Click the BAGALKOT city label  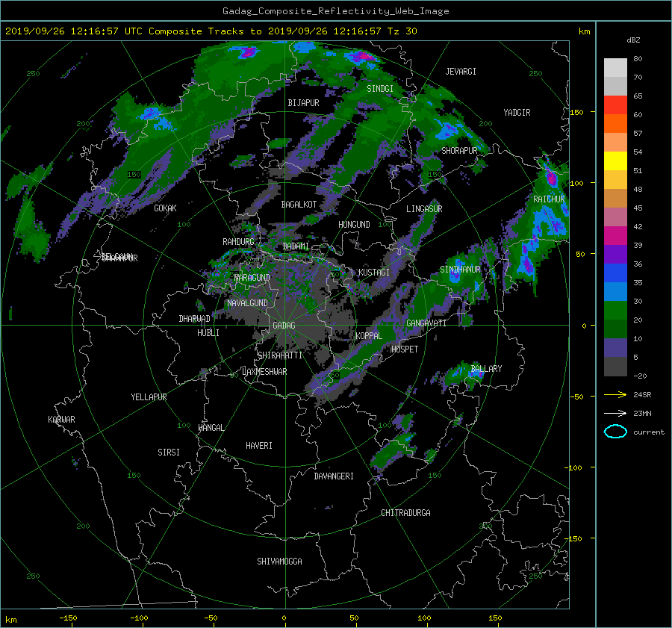click(299, 205)
